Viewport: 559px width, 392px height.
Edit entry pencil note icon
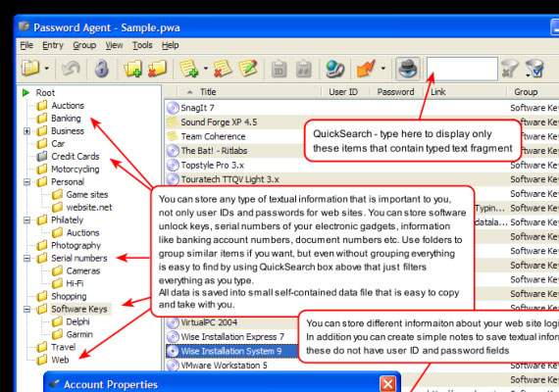point(248,69)
